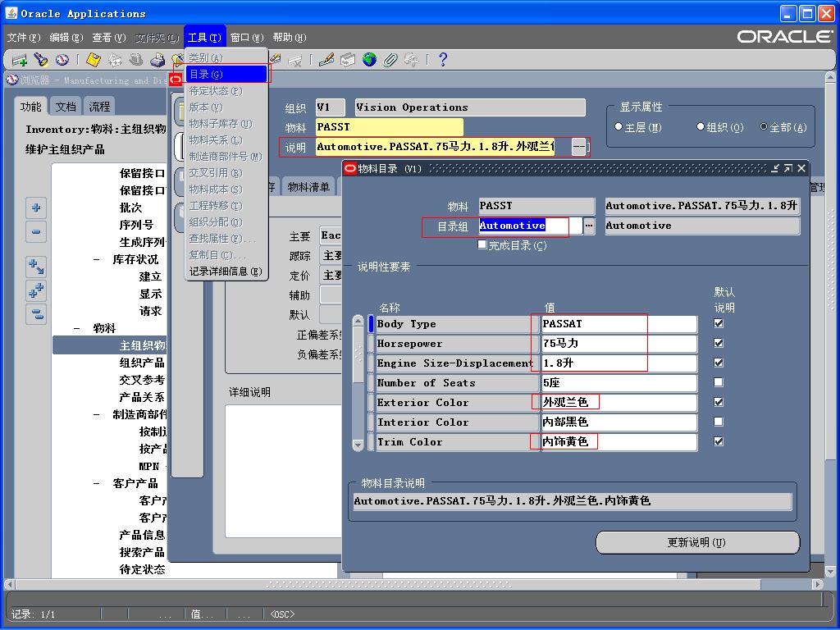Click the Switch responsibility toolbar icon
Image resolution: width=840 pixels, height=630 pixels.
click(136, 59)
